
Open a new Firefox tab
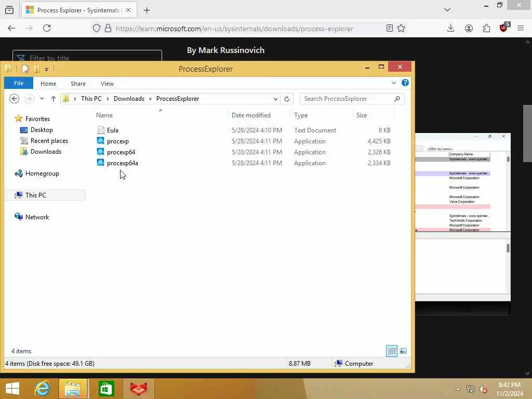[147, 10]
